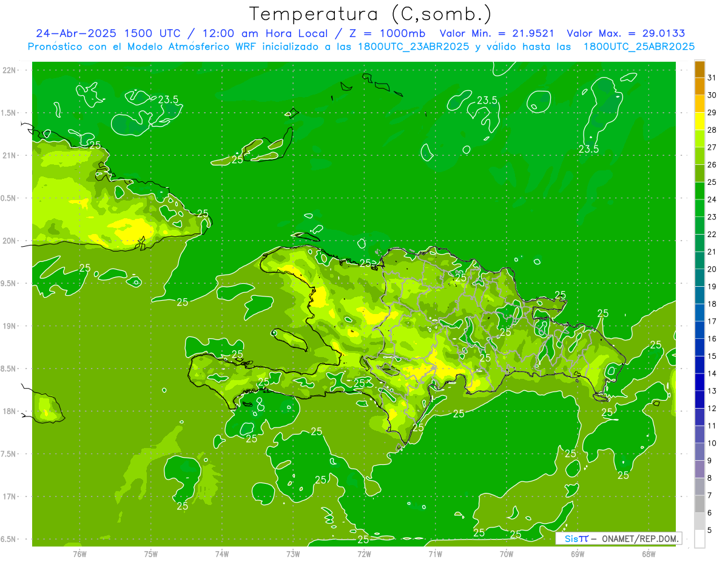Click the title Temperatura (C,somb.)
The height and width of the screenshot is (562, 728).
pos(370,13)
